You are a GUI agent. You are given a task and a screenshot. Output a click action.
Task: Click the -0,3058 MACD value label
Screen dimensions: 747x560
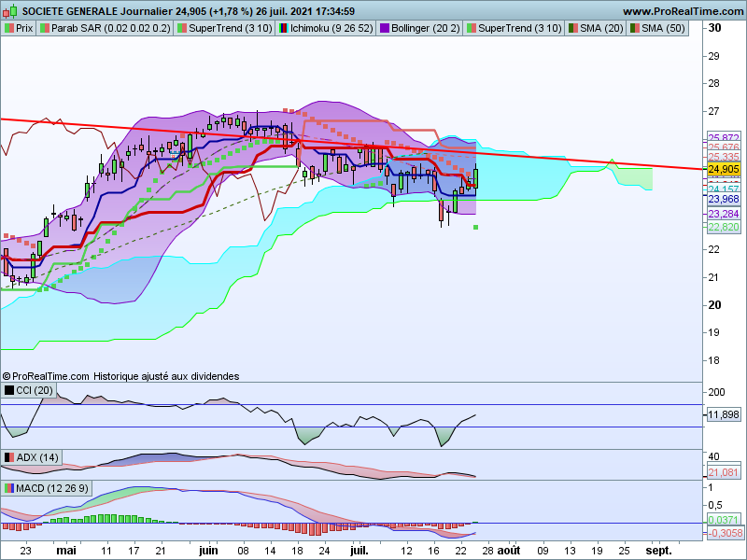[x=725, y=533]
